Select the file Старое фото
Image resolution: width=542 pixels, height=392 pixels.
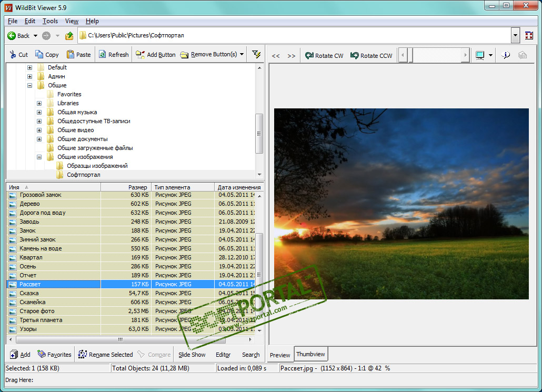coord(37,311)
